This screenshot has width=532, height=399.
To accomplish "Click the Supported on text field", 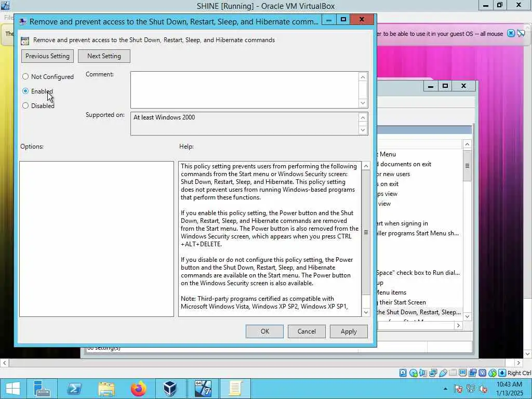I will [x=245, y=124].
